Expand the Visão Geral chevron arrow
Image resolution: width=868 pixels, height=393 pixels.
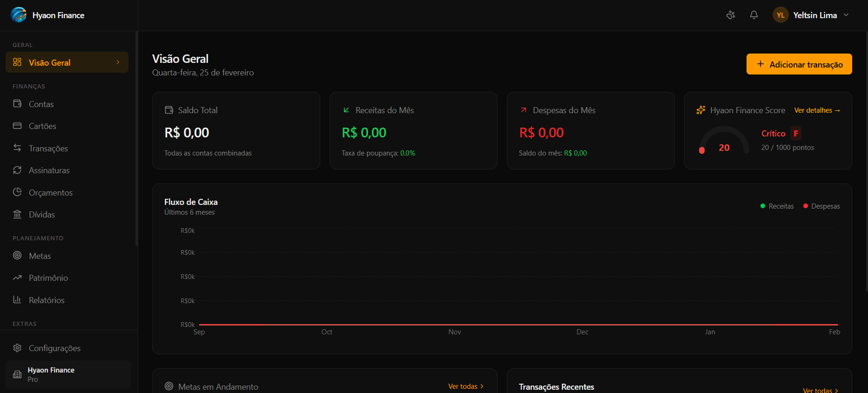coord(118,62)
